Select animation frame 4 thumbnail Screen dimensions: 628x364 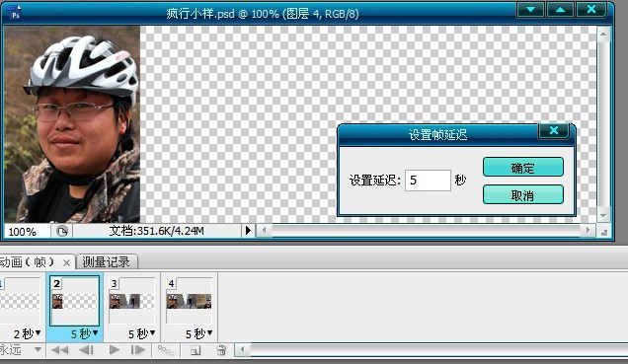pyautogui.click(x=189, y=301)
